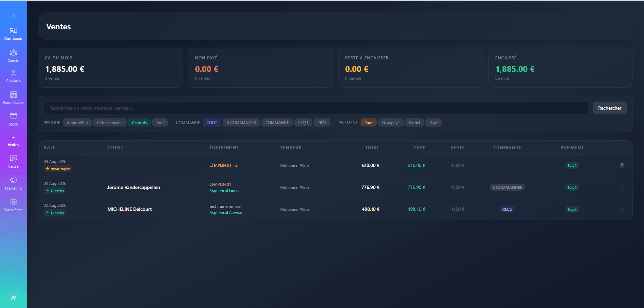This screenshot has height=308, width=644.
Task: Click Payé badge on 04 Aug row
Action: coord(572,165)
